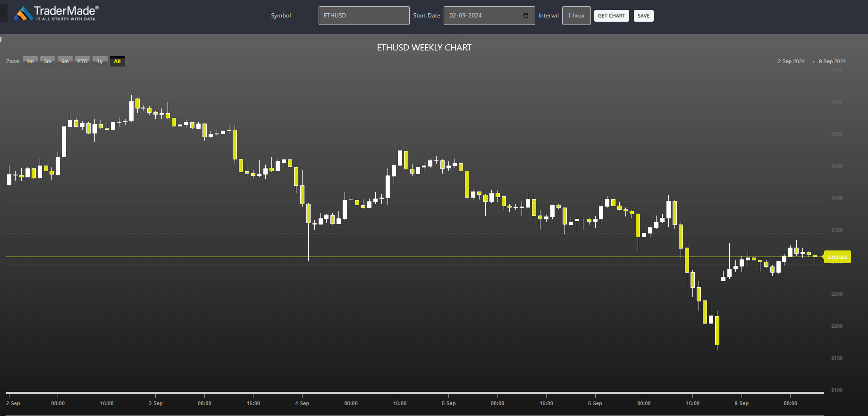Click the 9 Sep time axis label
868x416 pixels.
click(x=742, y=403)
